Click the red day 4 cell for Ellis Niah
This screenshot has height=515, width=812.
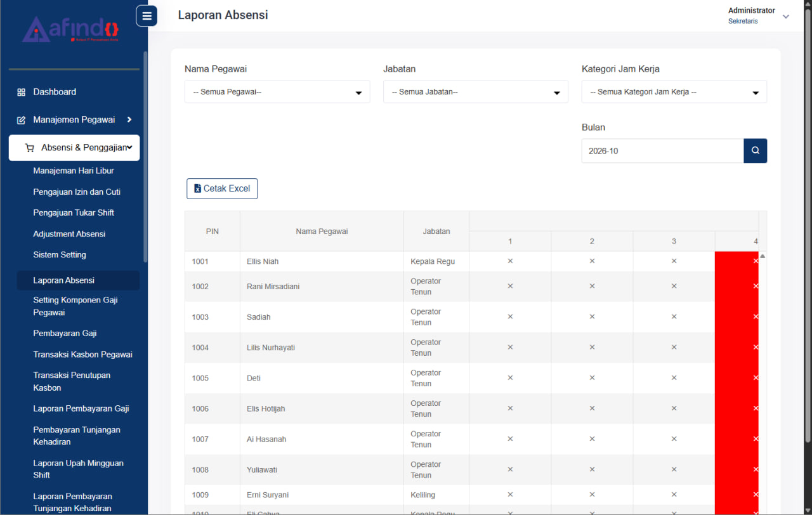click(x=737, y=261)
